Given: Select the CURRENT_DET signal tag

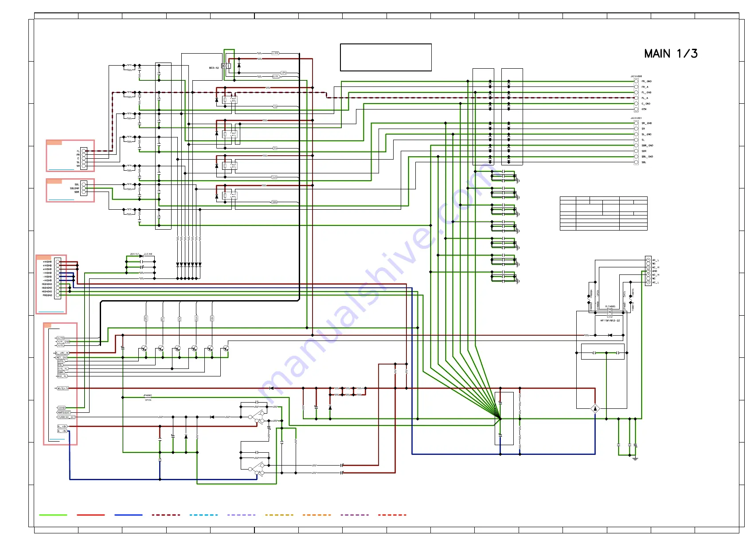Looking at the screenshot, I should [x=66, y=417].
